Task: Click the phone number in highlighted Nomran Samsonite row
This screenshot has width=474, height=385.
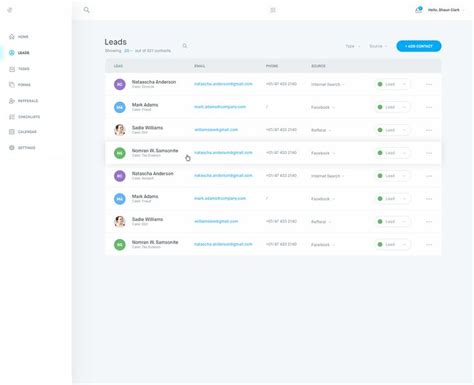Action: 281,153
